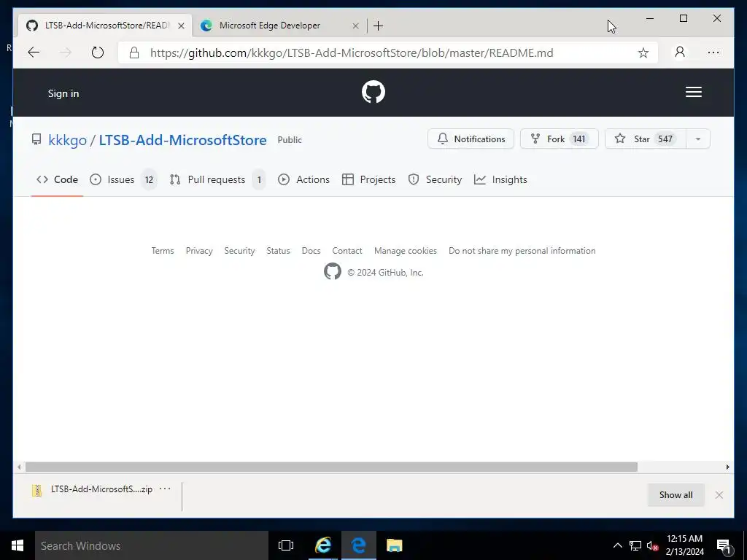Image resolution: width=747 pixels, height=560 pixels.
Task: Click the Fork 141 button
Action: (559, 139)
